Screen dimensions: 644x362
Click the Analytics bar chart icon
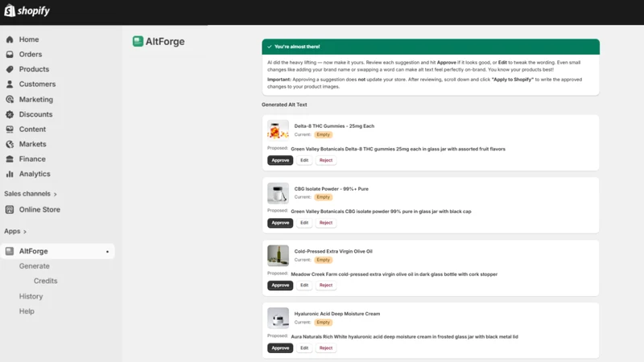click(10, 174)
